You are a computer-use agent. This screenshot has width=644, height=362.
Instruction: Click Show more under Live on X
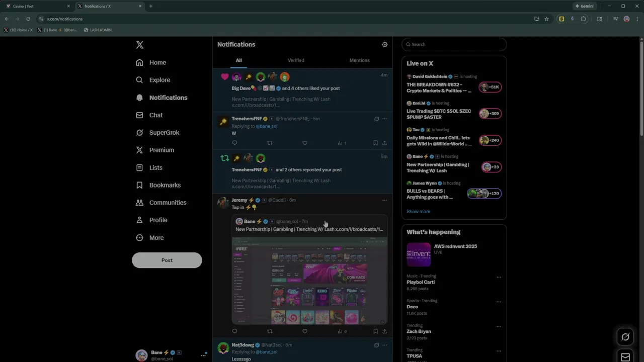click(x=418, y=212)
